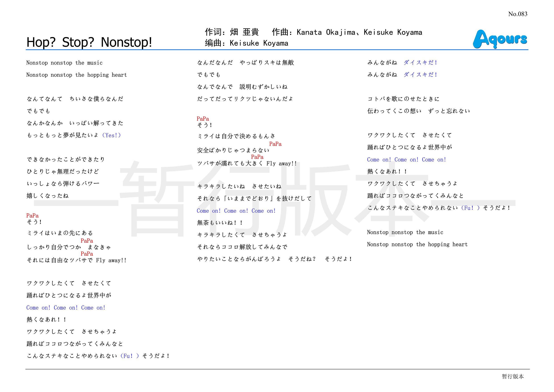Click the lyric コトバを歌にのせたときに
The height and width of the screenshot is (392, 554).
tap(403, 99)
